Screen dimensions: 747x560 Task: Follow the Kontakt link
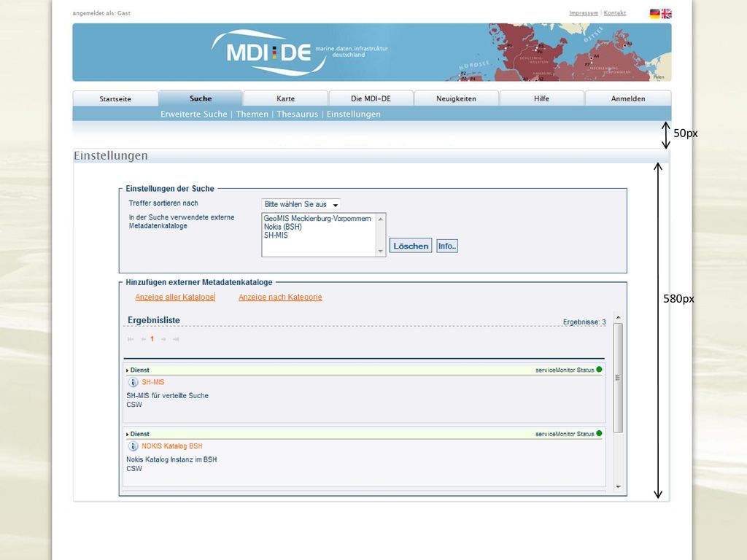(614, 13)
